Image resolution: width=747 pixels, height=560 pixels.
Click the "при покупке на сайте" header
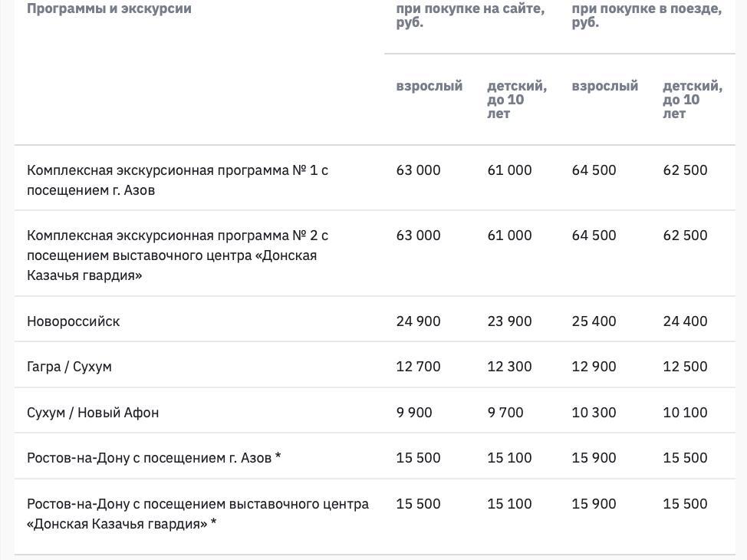point(470,15)
